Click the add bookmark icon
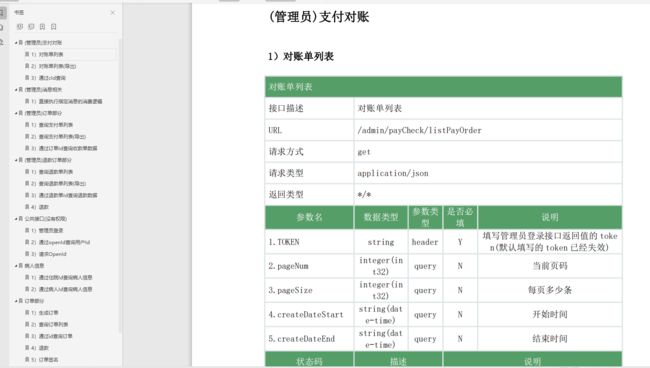This screenshot has height=368, width=650. coord(42,27)
